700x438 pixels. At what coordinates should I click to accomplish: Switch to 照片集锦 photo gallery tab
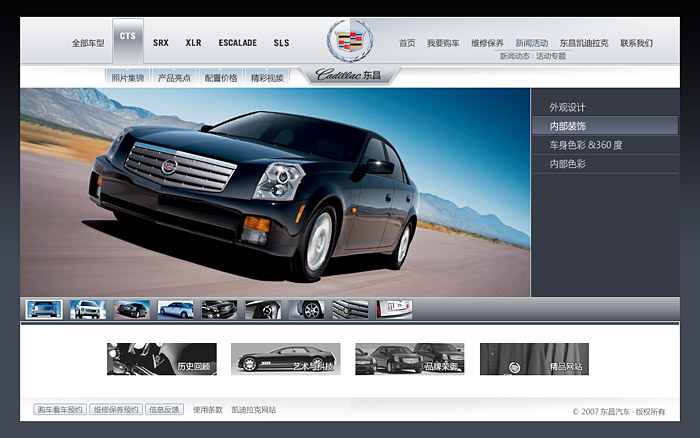pos(128,78)
